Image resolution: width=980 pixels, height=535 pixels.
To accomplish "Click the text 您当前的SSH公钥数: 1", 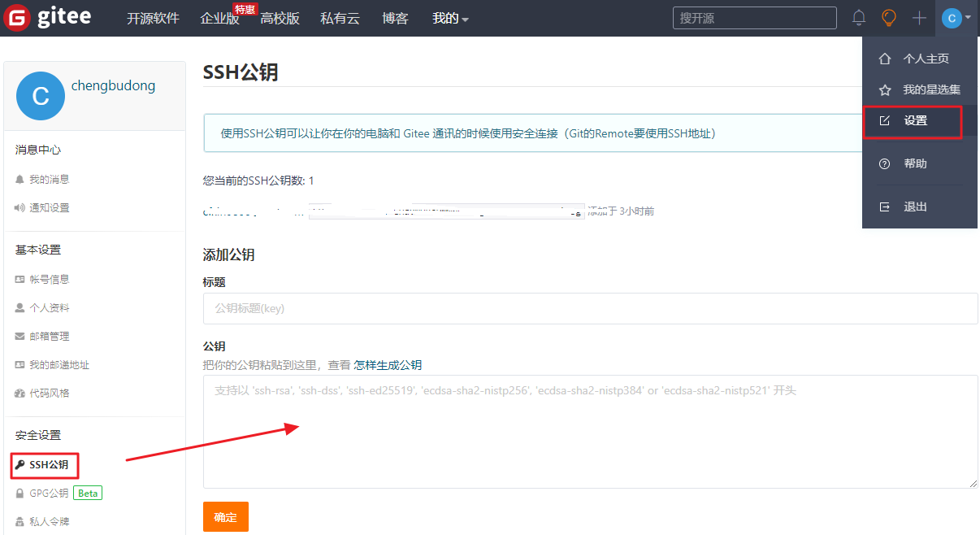I will (x=258, y=181).
